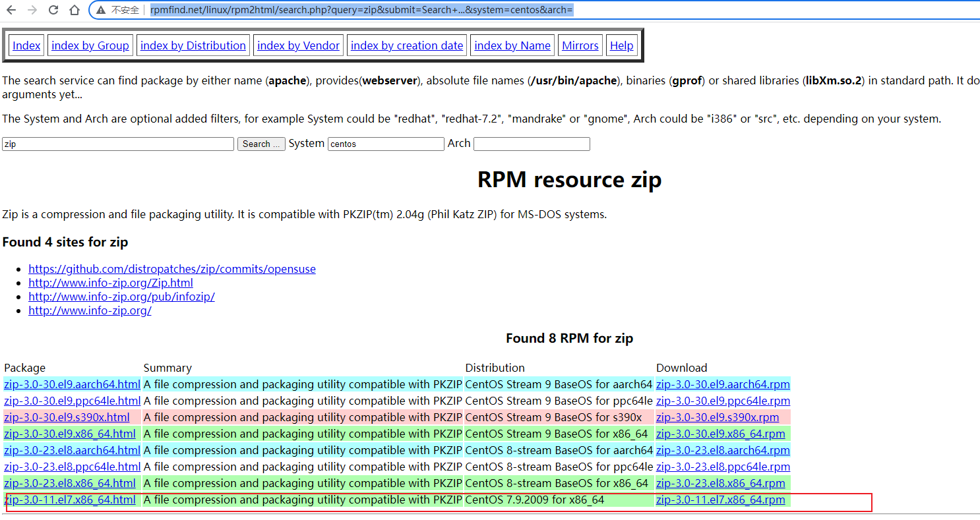Open the github distropatches zip commits link

172,269
